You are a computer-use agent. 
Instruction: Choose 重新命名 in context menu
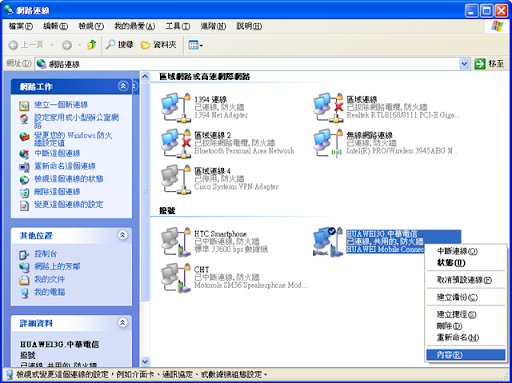pyautogui.click(x=466, y=337)
